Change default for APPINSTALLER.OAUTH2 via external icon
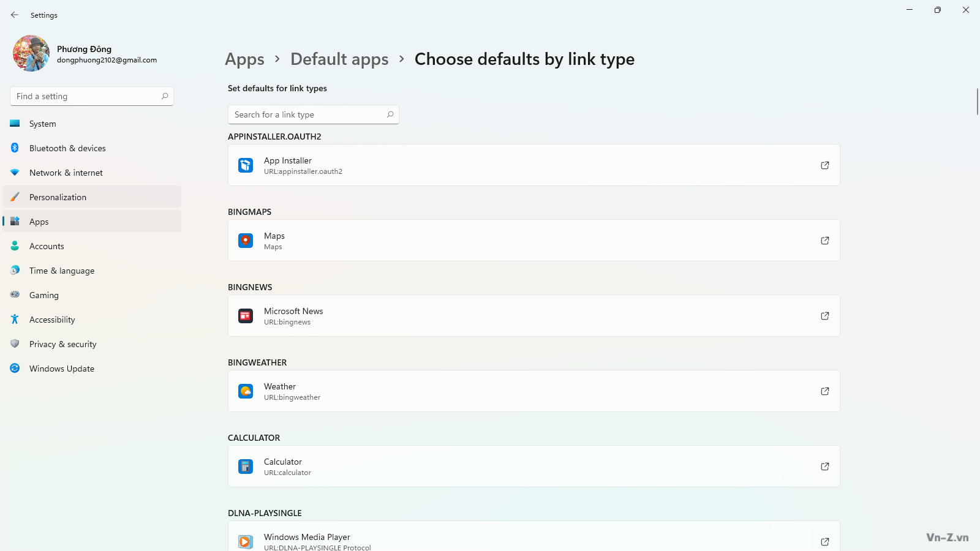Screen dimensions: 980x551 825,165
